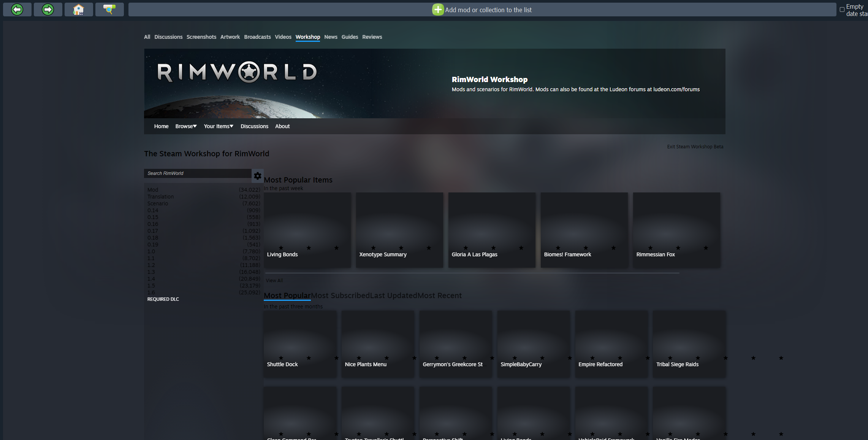This screenshot has width=868, height=440.
Task: Expand the Browse dropdown menu
Action: point(186,126)
